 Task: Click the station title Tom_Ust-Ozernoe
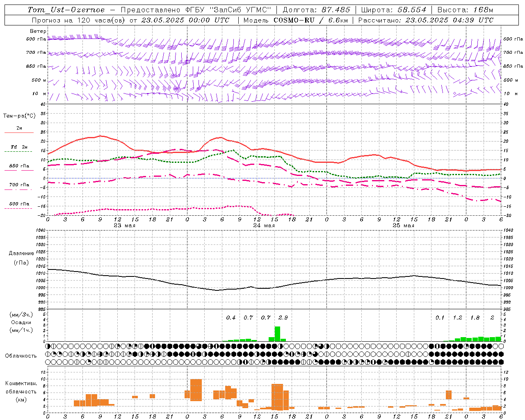click(x=66, y=10)
